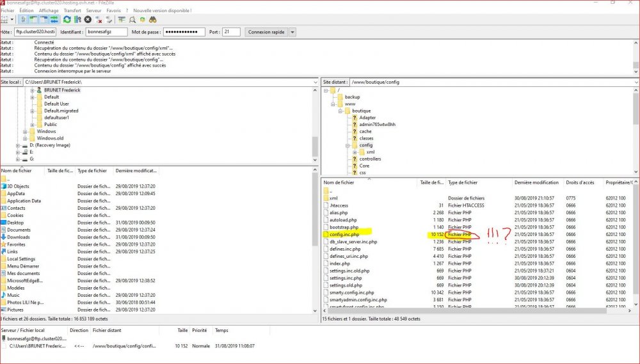The height and width of the screenshot is (364, 640).
Task: Open the Quickconnect history dropdown arrow
Action: tap(292, 32)
